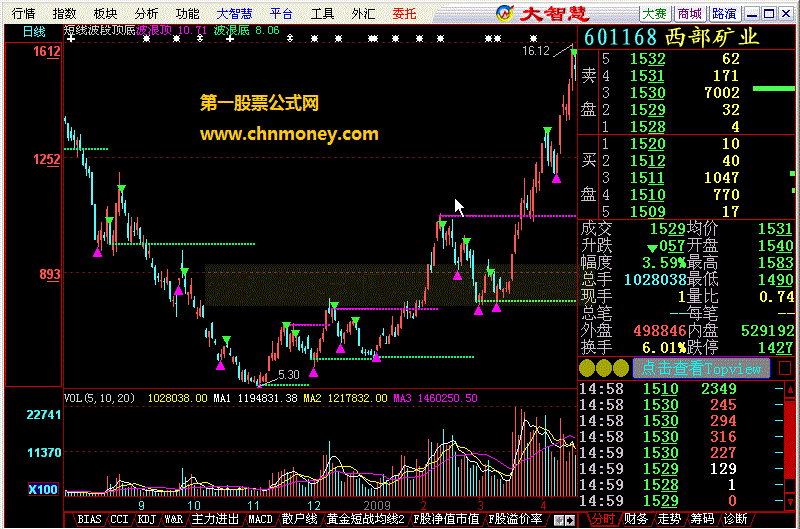Click the 2009 date axis label
The height and width of the screenshot is (529, 800).
pyautogui.click(x=377, y=506)
